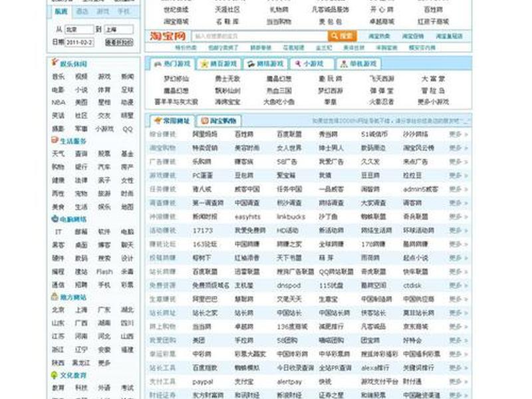Click the 淘宝网 logo

[x=168, y=36]
